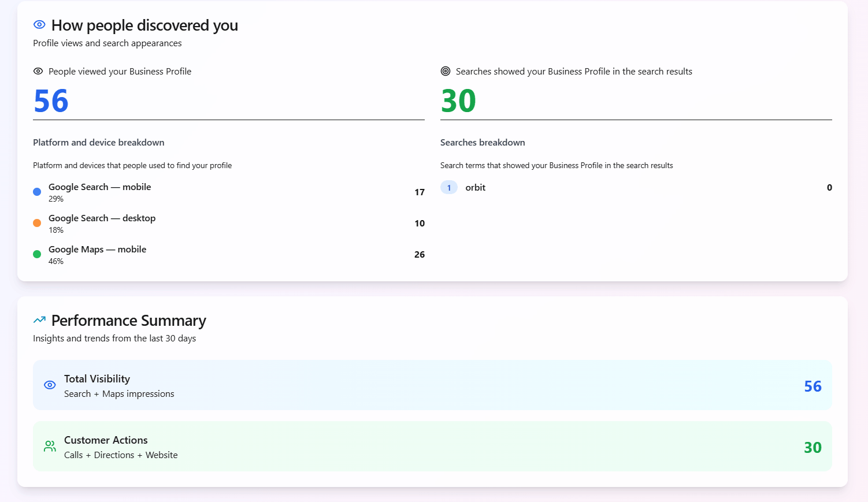The height and width of the screenshot is (502, 868).
Task: Click the eye icon in Total Visibility card
Action: [x=50, y=385]
